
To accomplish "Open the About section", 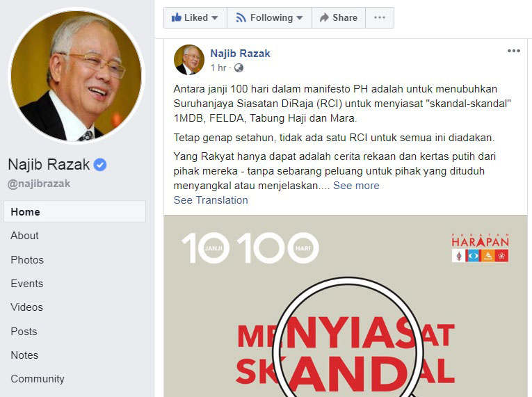I will (24, 236).
